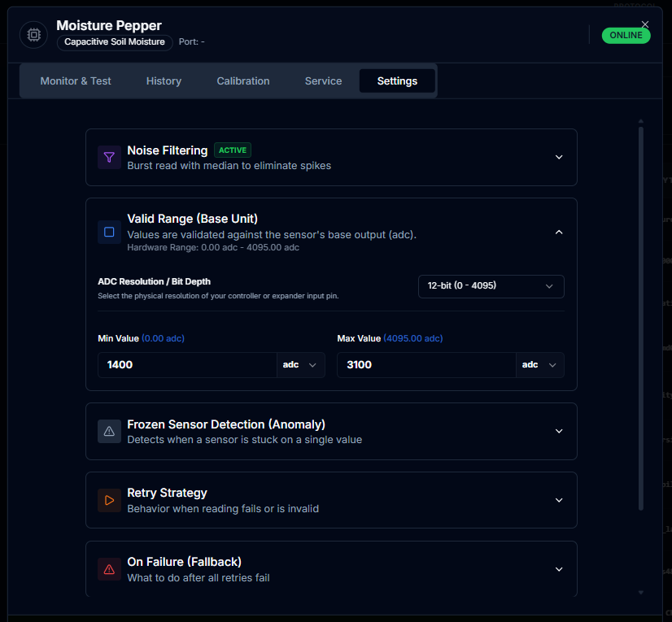Click the settings panel vertical scrollbar

point(641,318)
